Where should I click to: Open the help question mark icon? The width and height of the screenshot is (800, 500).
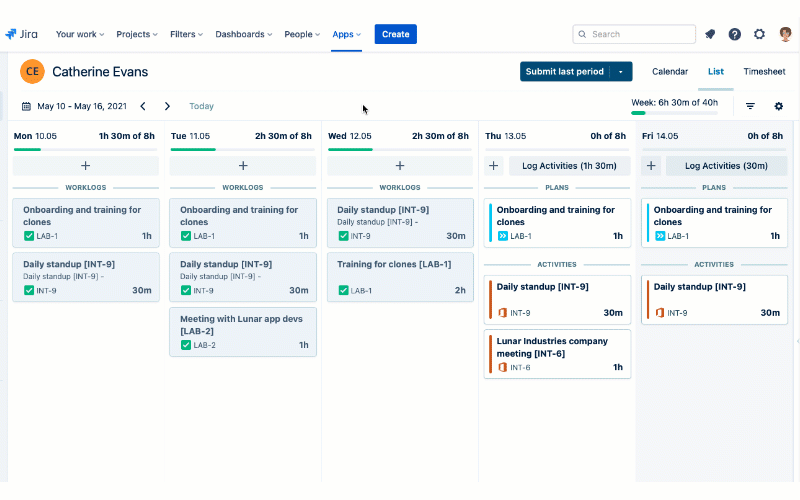click(x=735, y=34)
